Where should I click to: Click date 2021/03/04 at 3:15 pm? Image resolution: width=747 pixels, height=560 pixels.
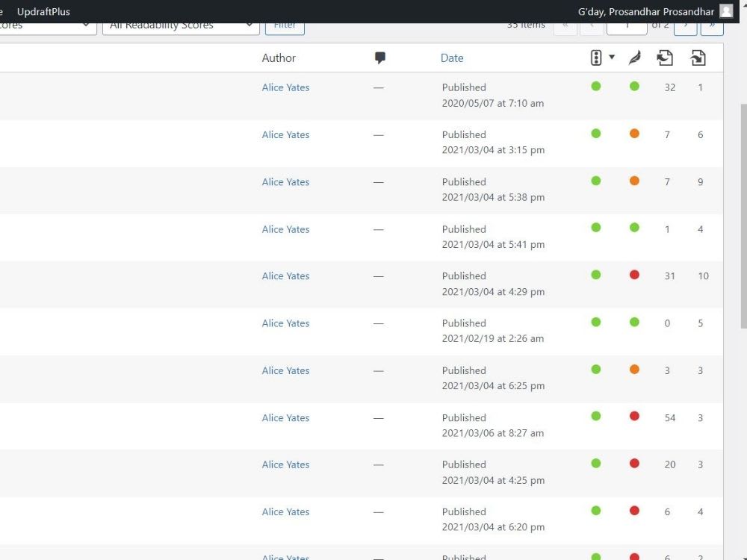pyautogui.click(x=493, y=150)
